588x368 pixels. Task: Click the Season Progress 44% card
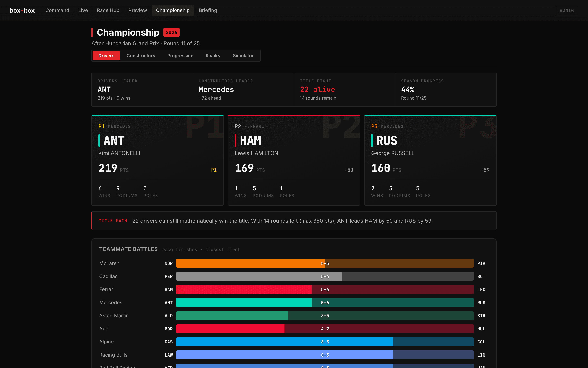446,90
